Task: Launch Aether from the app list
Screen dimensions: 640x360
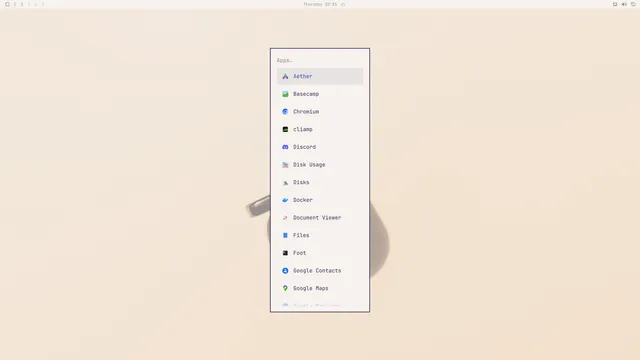Action: coord(320,76)
